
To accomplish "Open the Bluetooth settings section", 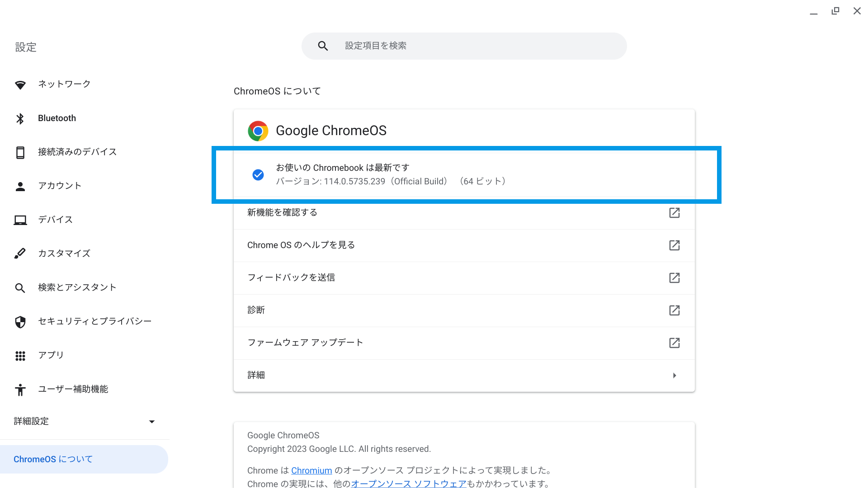I will point(85,118).
